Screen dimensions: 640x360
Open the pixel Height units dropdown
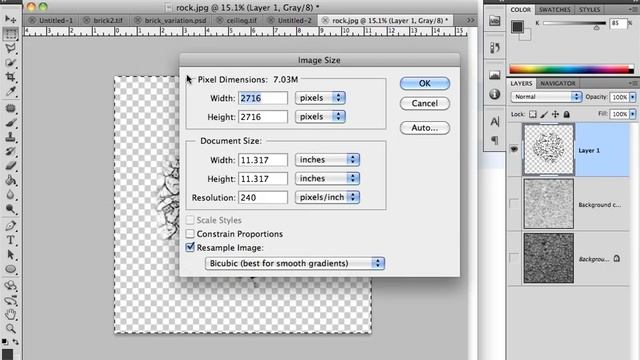(x=320, y=117)
